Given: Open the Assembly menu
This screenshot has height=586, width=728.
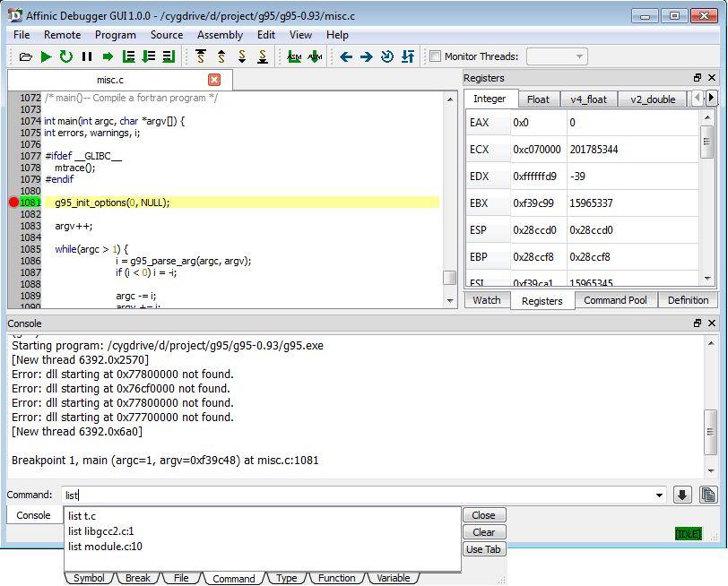Looking at the screenshot, I should coord(220,35).
